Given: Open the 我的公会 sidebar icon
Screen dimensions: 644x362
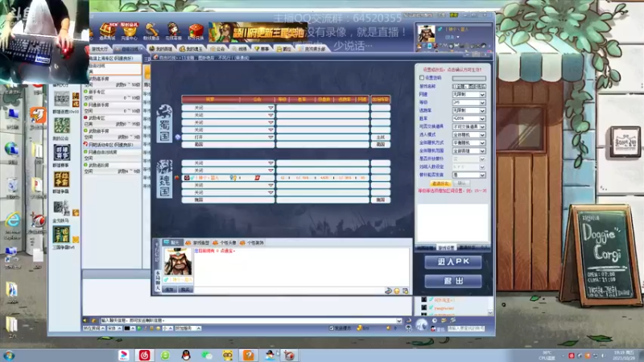Looking at the screenshot, I should pyautogui.click(x=62, y=125).
